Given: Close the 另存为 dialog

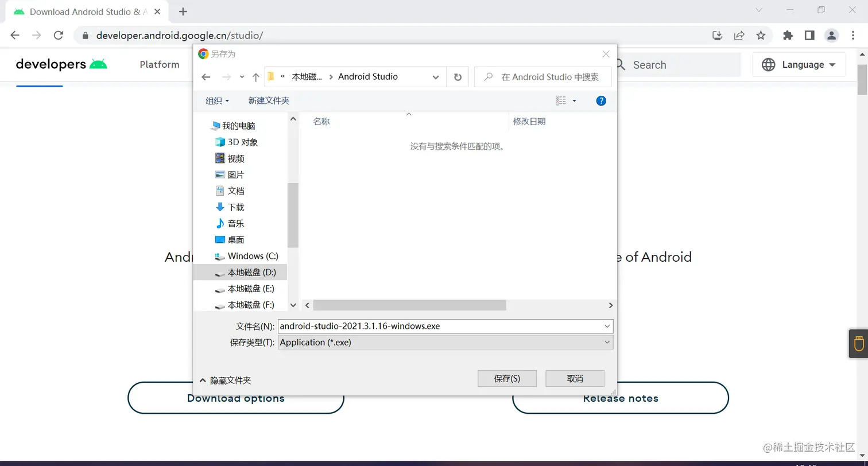Looking at the screenshot, I should tap(606, 54).
